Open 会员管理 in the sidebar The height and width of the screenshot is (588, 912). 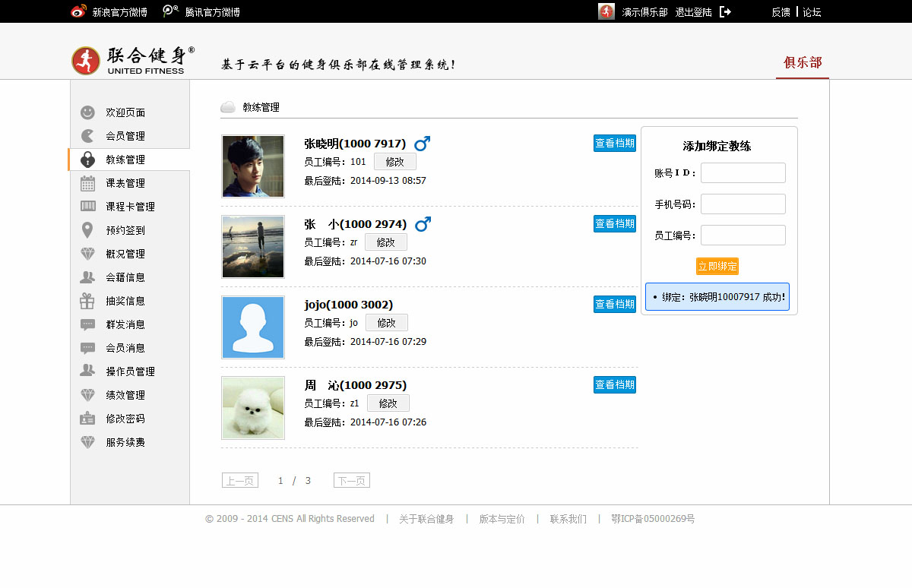coord(125,136)
